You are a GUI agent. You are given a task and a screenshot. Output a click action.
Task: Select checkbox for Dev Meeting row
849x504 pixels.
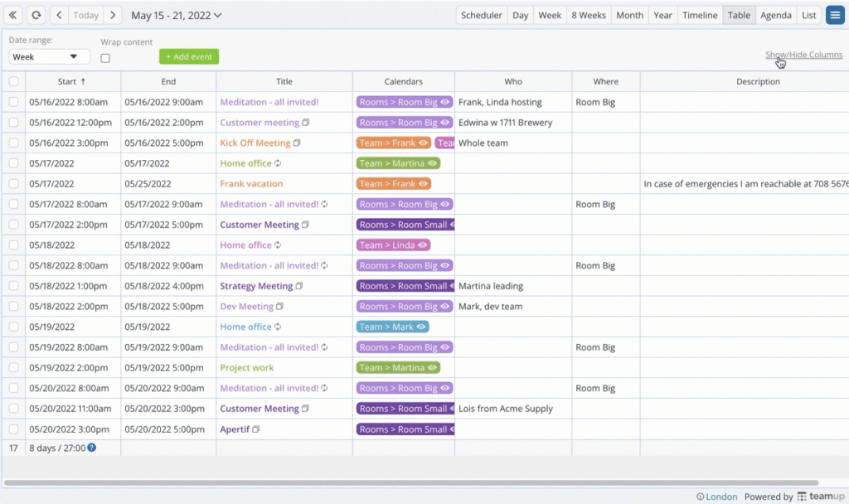(x=13, y=307)
